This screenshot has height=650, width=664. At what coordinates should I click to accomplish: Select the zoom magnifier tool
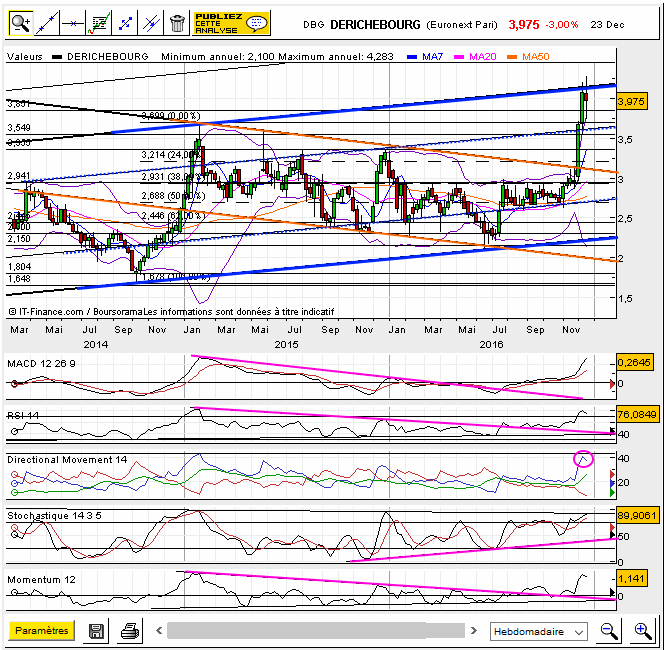pyautogui.click(x=21, y=23)
